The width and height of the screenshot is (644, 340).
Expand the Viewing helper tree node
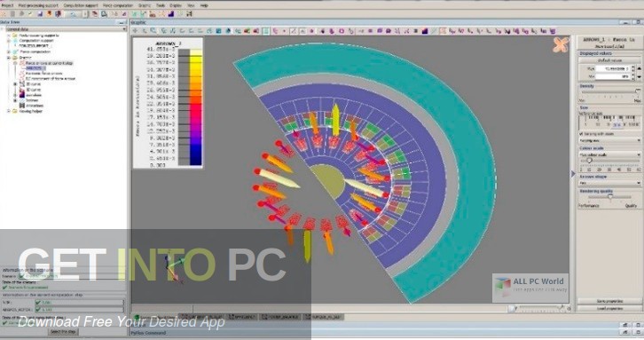click(9, 111)
